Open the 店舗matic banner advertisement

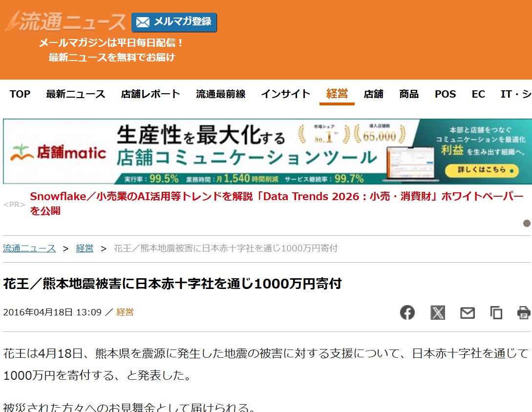click(x=267, y=151)
